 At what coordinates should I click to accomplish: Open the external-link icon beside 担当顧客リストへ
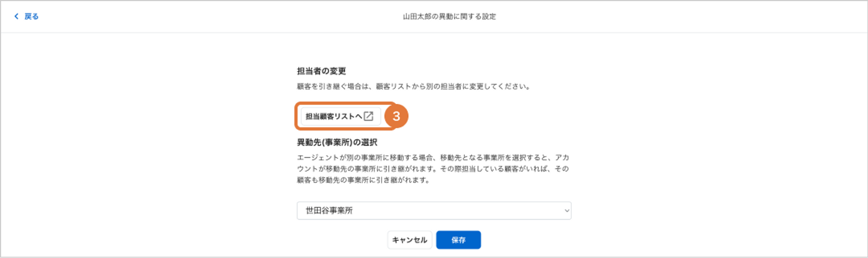tap(368, 116)
